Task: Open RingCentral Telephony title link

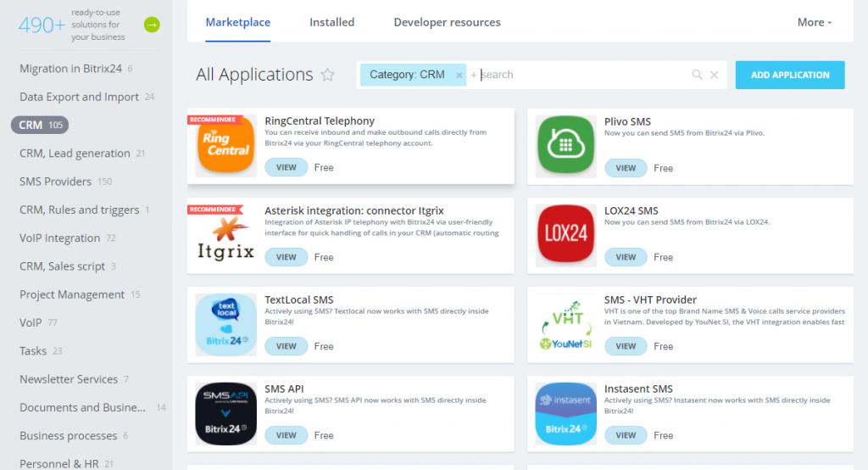Action: 320,120
